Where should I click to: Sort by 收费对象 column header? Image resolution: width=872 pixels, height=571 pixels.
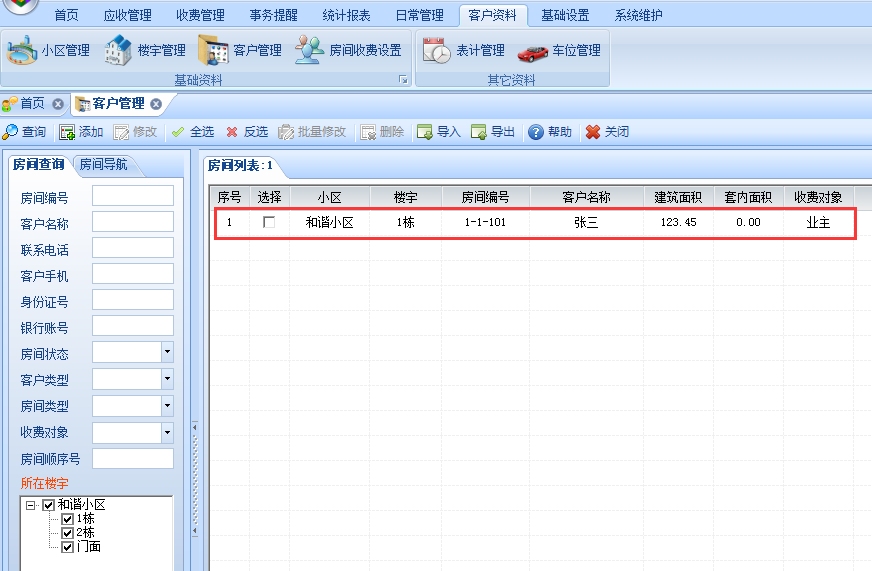pos(818,197)
